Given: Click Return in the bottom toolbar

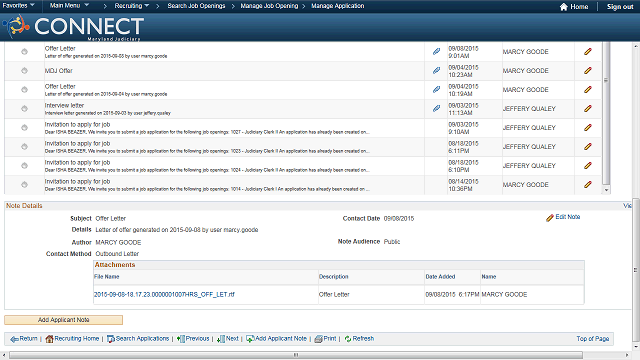Looking at the screenshot, I should point(28,338).
